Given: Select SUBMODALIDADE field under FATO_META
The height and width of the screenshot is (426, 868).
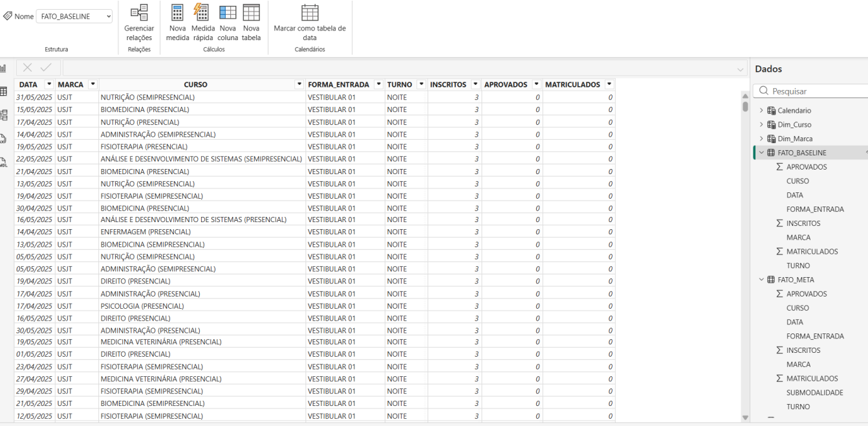Looking at the screenshot, I should [814, 393].
